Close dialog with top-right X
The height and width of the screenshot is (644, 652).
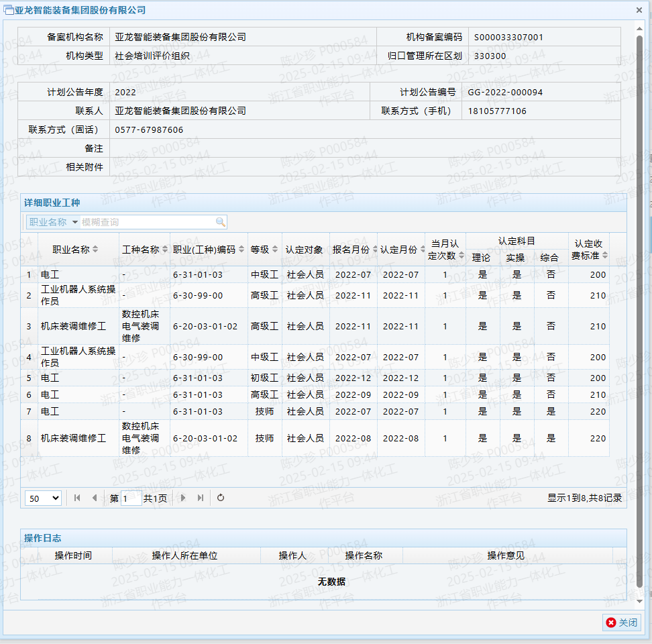point(640,9)
